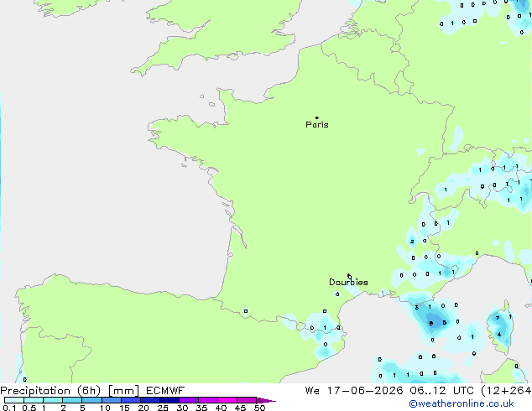Select the 15–20 mm legend color swatch
Viewport: 532px width, 411px height.
[x=130, y=400]
